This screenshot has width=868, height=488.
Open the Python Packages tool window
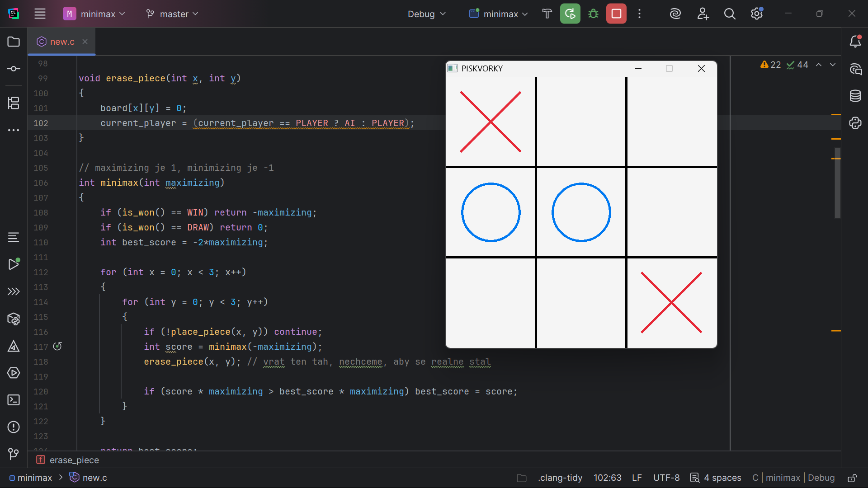[x=14, y=319]
